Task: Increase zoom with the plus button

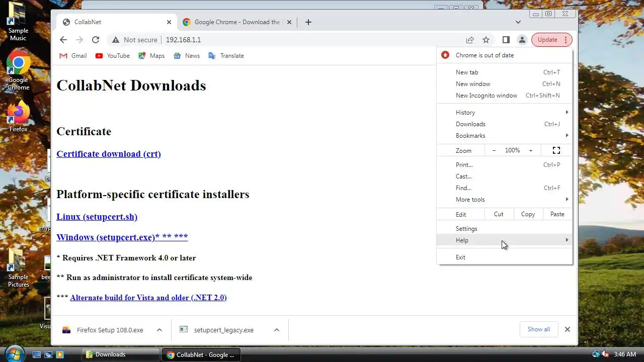Action: point(531,150)
